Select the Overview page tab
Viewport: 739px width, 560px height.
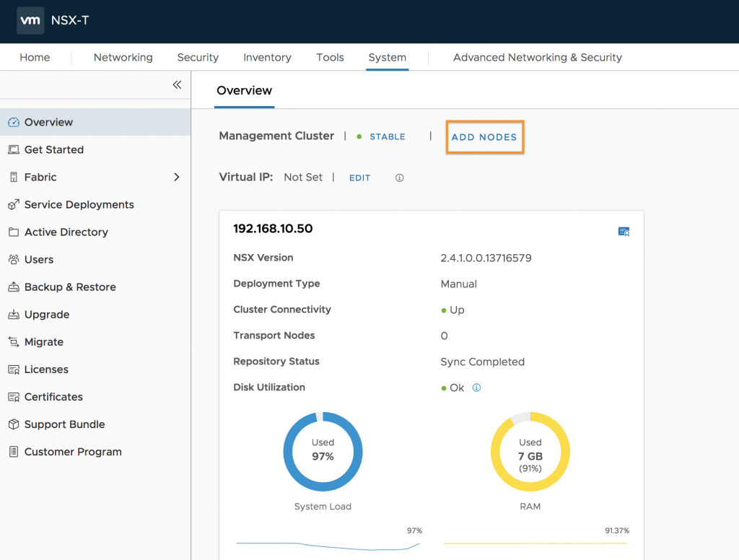(244, 90)
